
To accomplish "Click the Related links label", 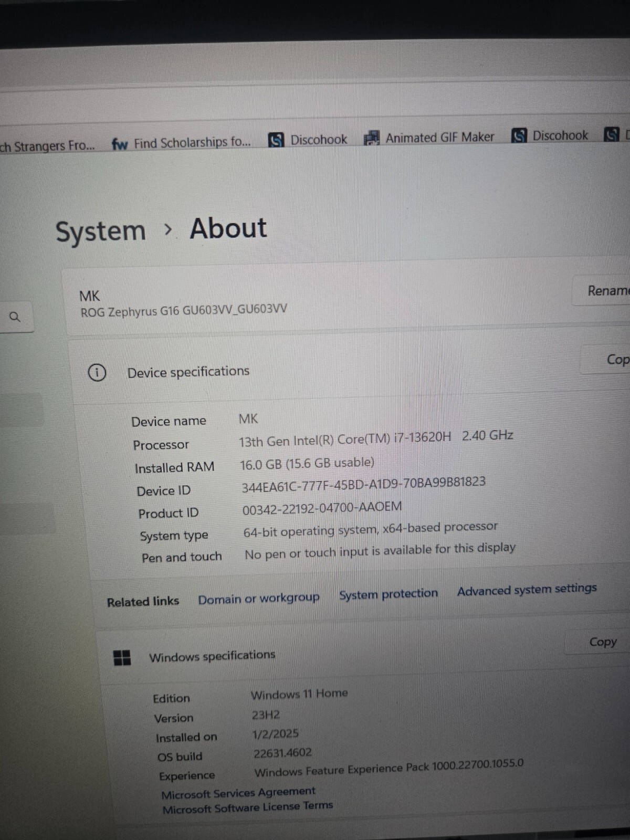I will click(143, 602).
